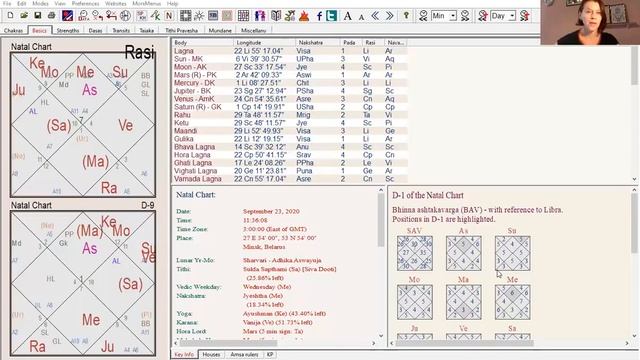Decrease font size with the small A
This screenshot has height=360, width=640.
point(361,17)
